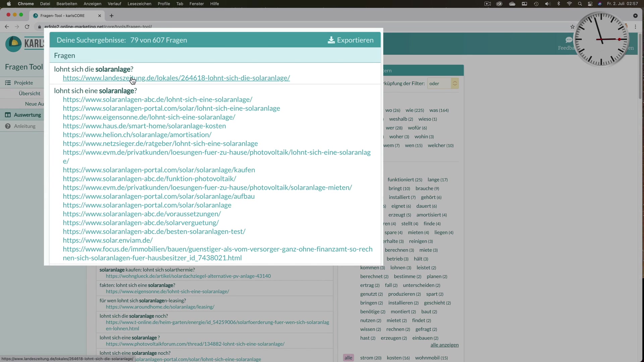This screenshot has width=644, height=362.
Task: Click the Time Machine icon
Action: tap(536, 4)
